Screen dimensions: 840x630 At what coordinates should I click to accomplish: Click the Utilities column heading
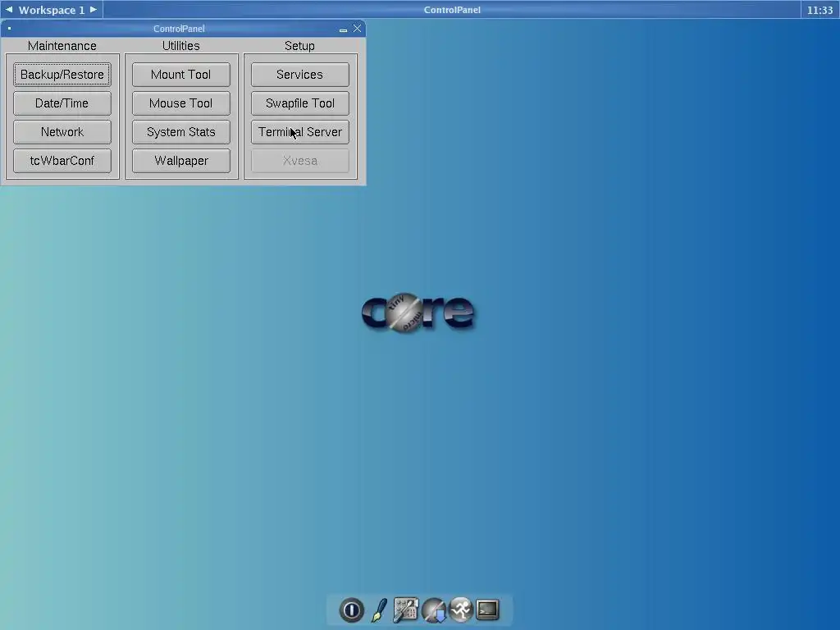181,46
